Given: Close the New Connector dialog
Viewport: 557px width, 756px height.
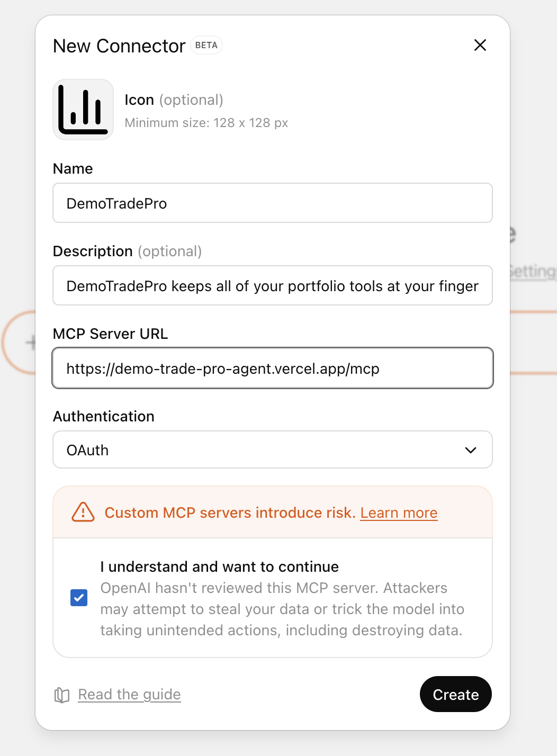Looking at the screenshot, I should pyautogui.click(x=480, y=46).
